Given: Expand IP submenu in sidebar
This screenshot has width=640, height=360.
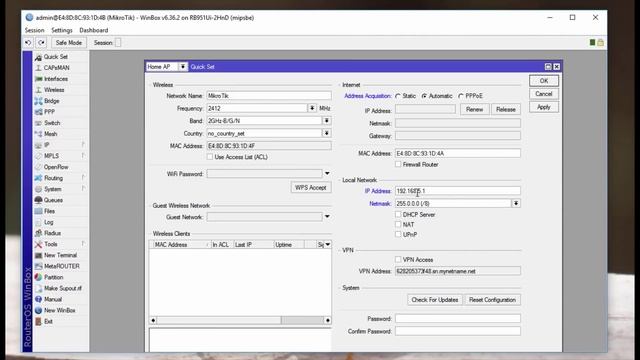Looking at the screenshot, I should coord(83,144).
